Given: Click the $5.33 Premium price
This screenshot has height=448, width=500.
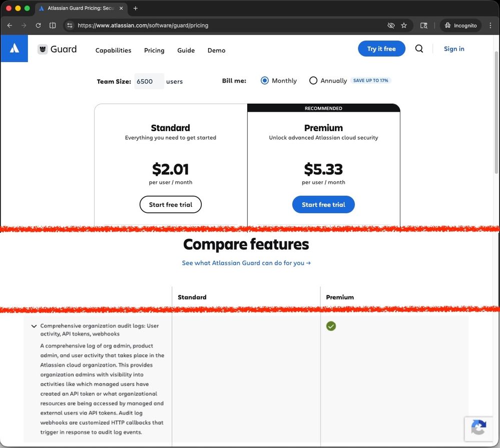Looking at the screenshot, I should coord(323,169).
